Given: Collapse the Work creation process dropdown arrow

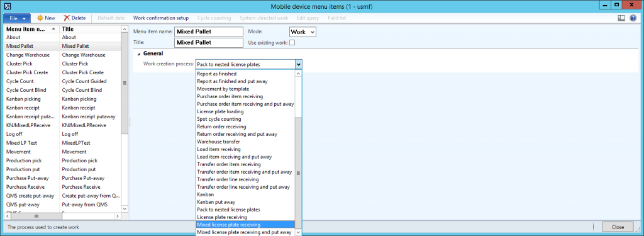Looking at the screenshot, I should 299,64.
